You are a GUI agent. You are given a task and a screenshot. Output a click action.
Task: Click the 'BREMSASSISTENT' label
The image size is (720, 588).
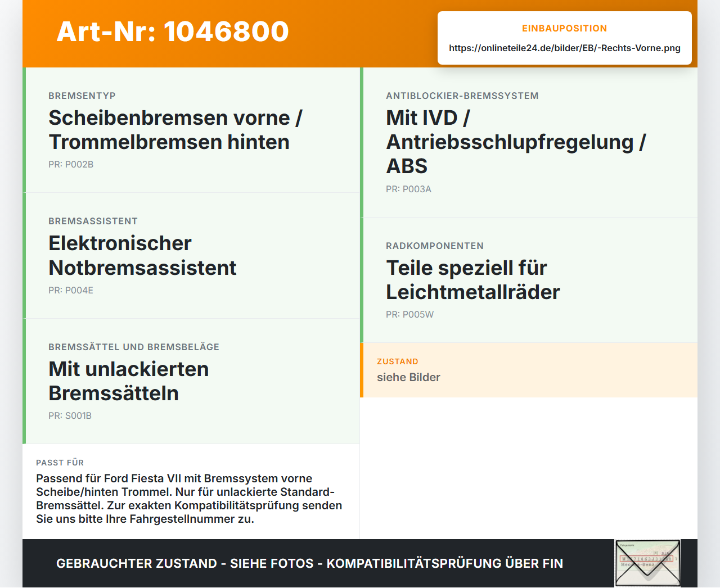[x=93, y=221]
